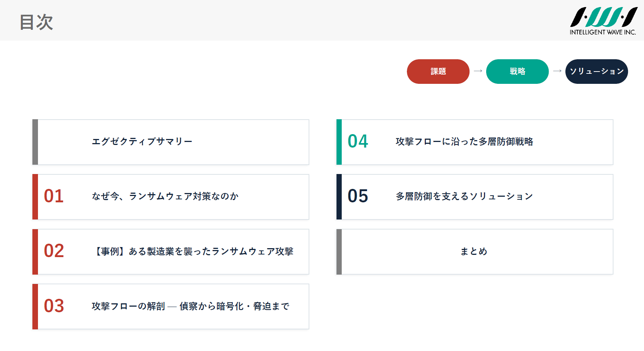
Task: Open section 04 多層防御戦略
Action: (475, 142)
